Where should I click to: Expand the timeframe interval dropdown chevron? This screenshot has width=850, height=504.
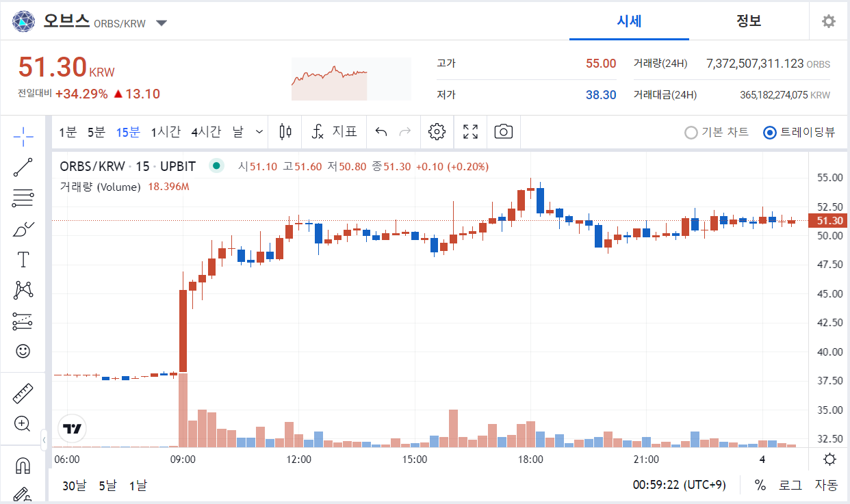coord(259,132)
